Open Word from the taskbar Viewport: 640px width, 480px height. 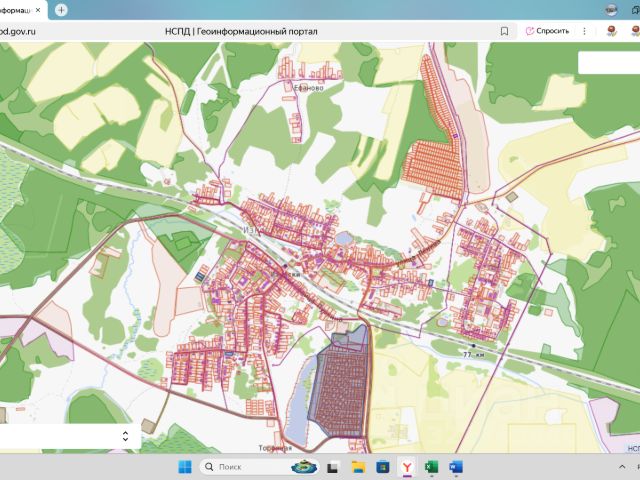[456, 467]
